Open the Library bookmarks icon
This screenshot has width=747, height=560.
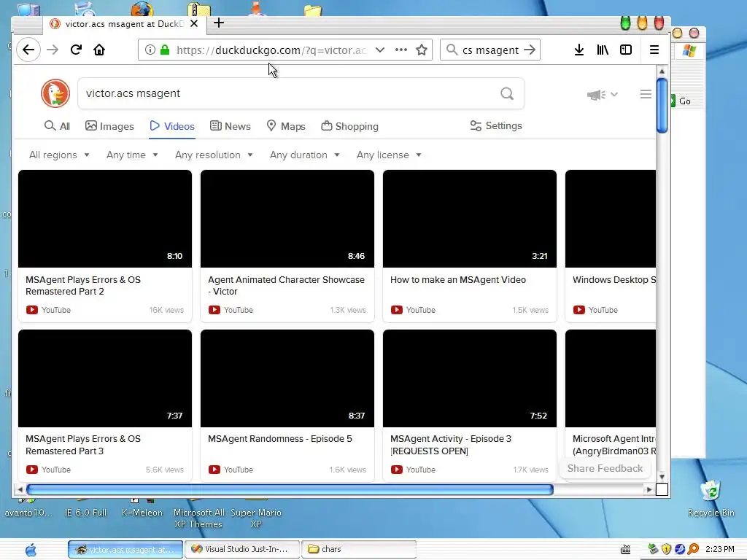pos(602,50)
